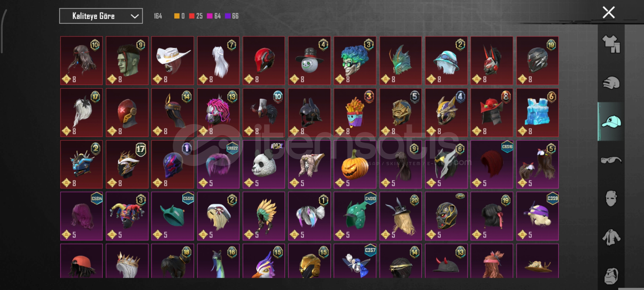The height and width of the screenshot is (290, 644).
Task: Select the pumpkin head item
Action: point(355,164)
